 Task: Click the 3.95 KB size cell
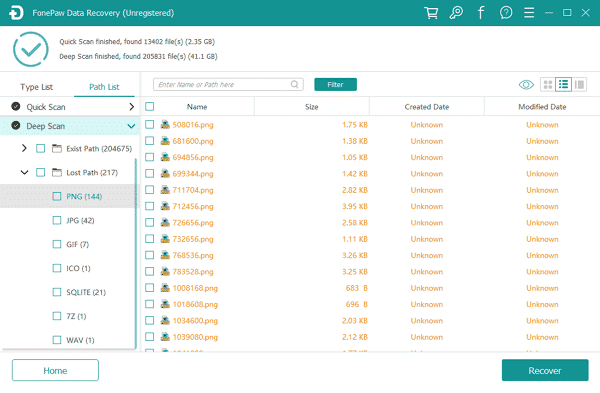(355, 206)
